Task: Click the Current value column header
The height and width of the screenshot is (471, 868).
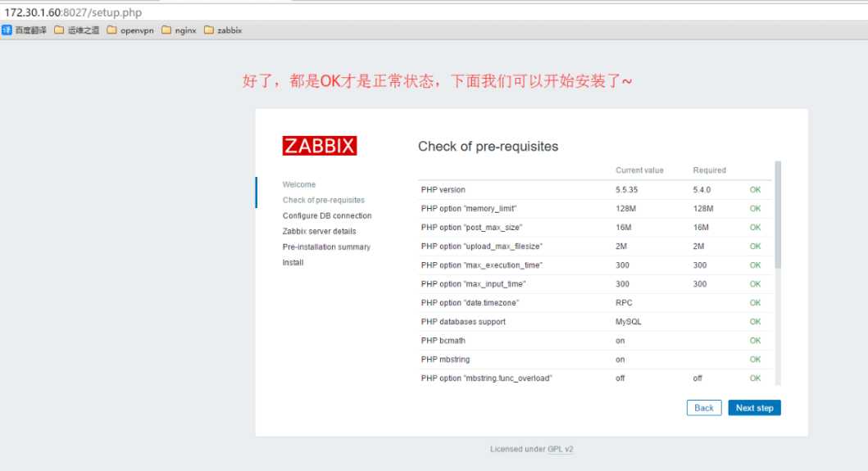Action: [639, 170]
